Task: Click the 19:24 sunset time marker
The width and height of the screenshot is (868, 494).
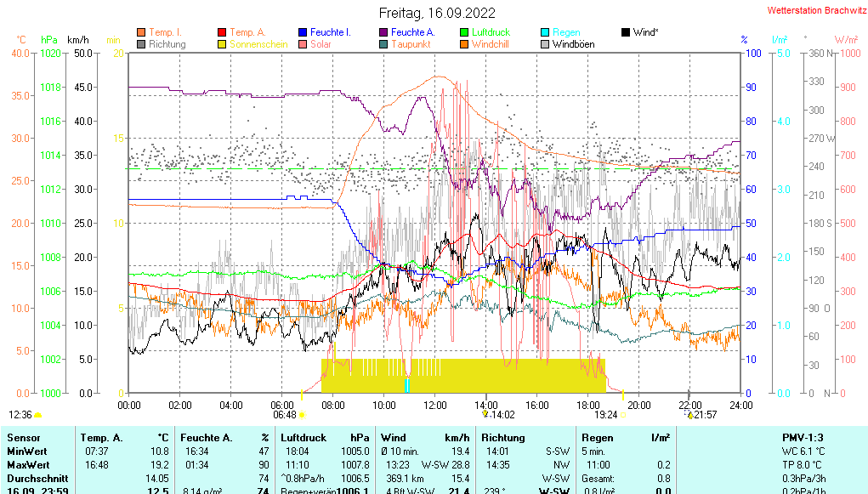Action: tap(605, 415)
